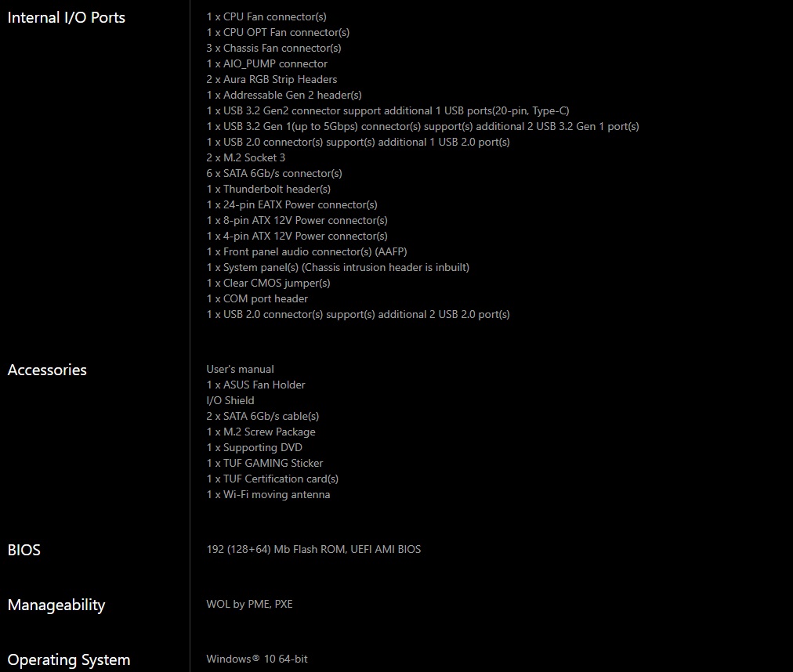Click the Aura RGB Strip Headers entry
This screenshot has width=793, height=672.
[272, 79]
